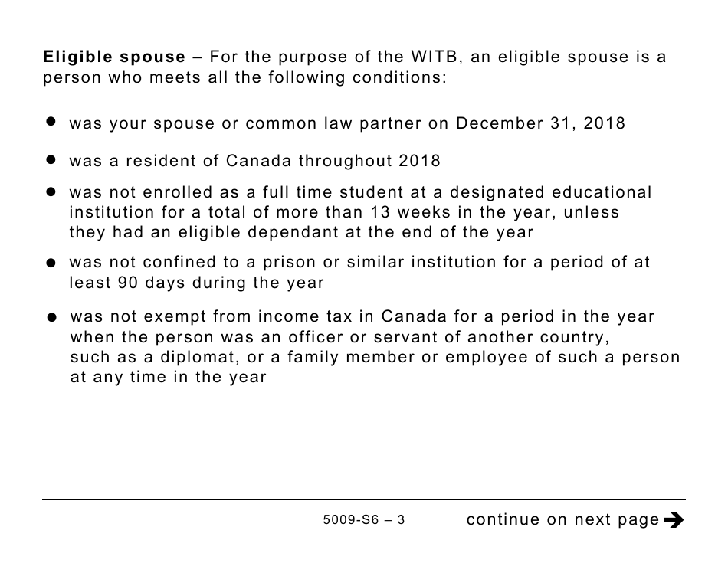
Task: Click the right arrow next to continue
Action: pyautogui.click(x=674, y=520)
